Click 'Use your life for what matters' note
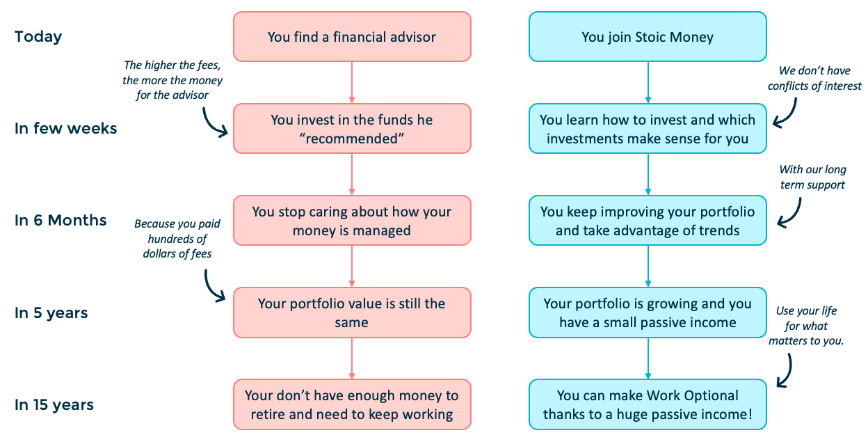The width and height of the screenshot is (868, 442). 807,326
